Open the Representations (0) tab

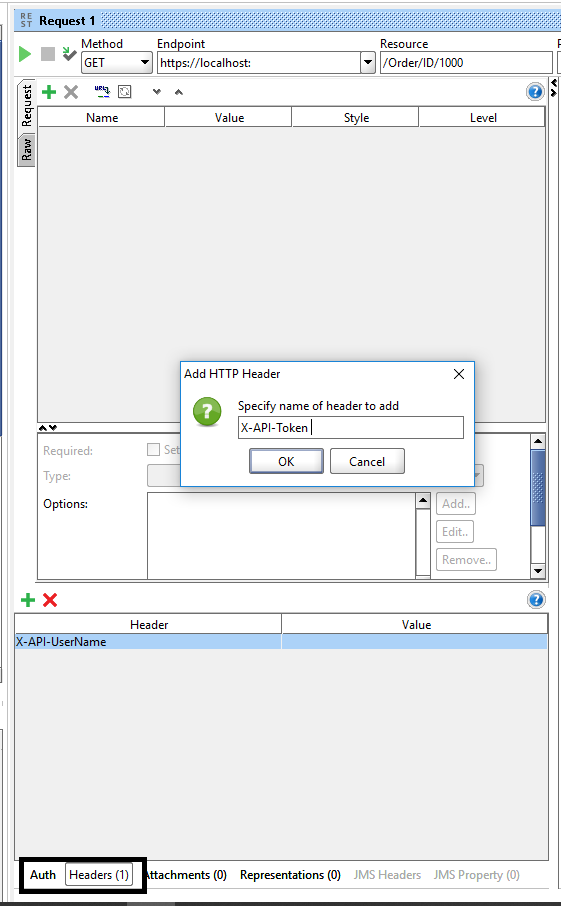(x=290, y=875)
